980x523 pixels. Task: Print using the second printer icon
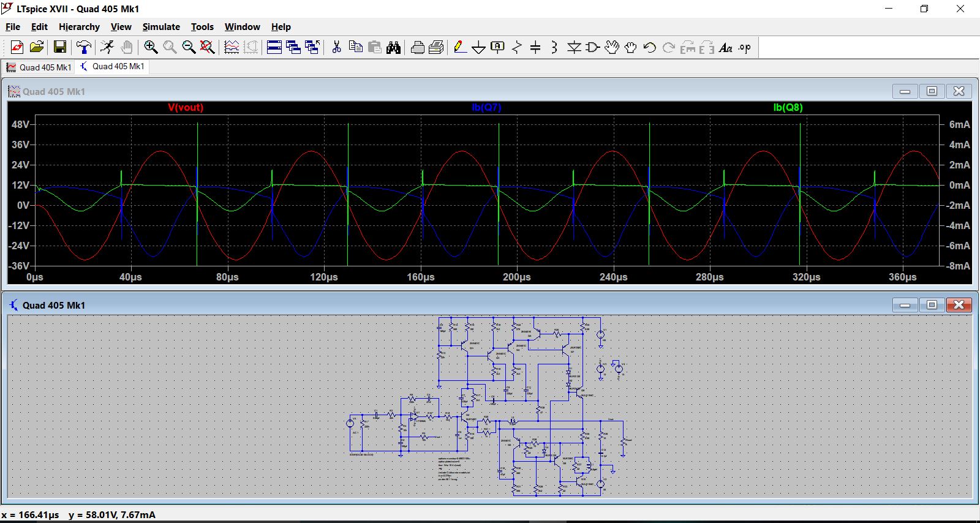coord(437,47)
